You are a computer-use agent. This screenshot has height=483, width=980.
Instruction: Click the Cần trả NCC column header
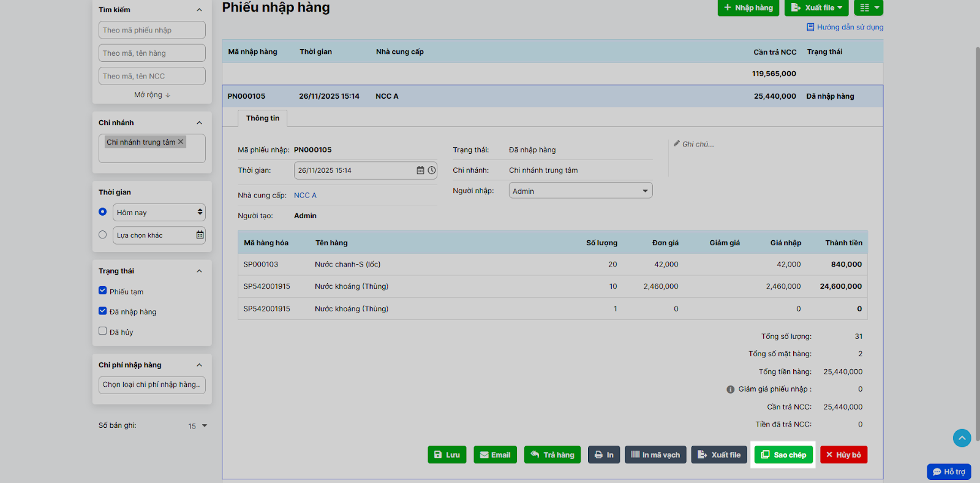tap(775, 52)
